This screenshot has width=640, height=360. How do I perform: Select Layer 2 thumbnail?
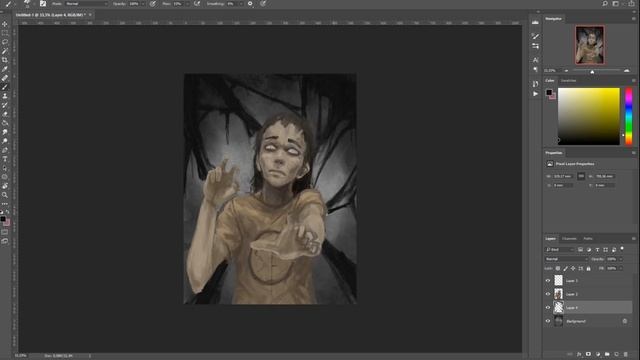558,294
